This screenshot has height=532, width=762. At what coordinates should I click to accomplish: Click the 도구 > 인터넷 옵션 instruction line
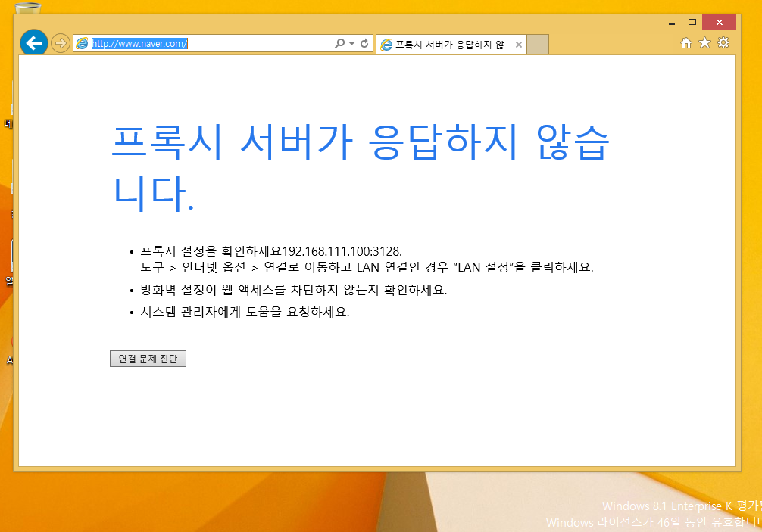(367, 267)
